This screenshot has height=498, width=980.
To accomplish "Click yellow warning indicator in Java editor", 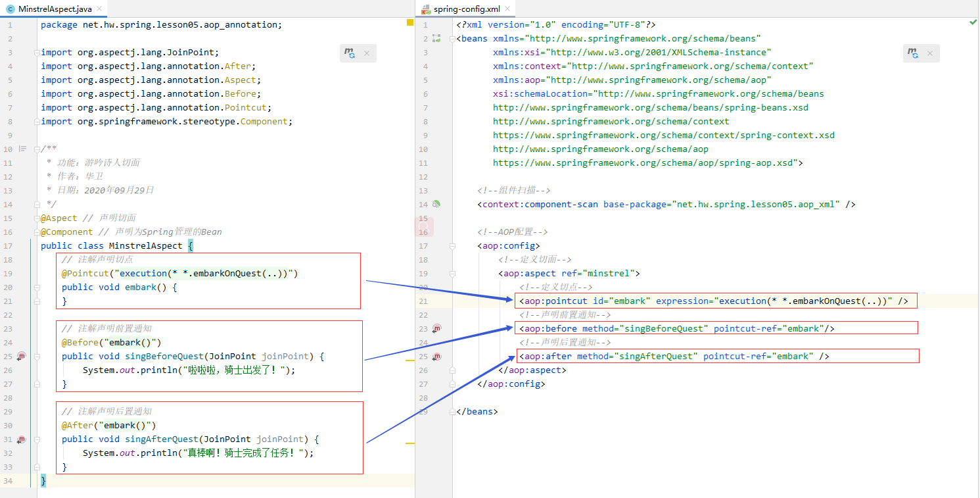I will tap(410, 22).
